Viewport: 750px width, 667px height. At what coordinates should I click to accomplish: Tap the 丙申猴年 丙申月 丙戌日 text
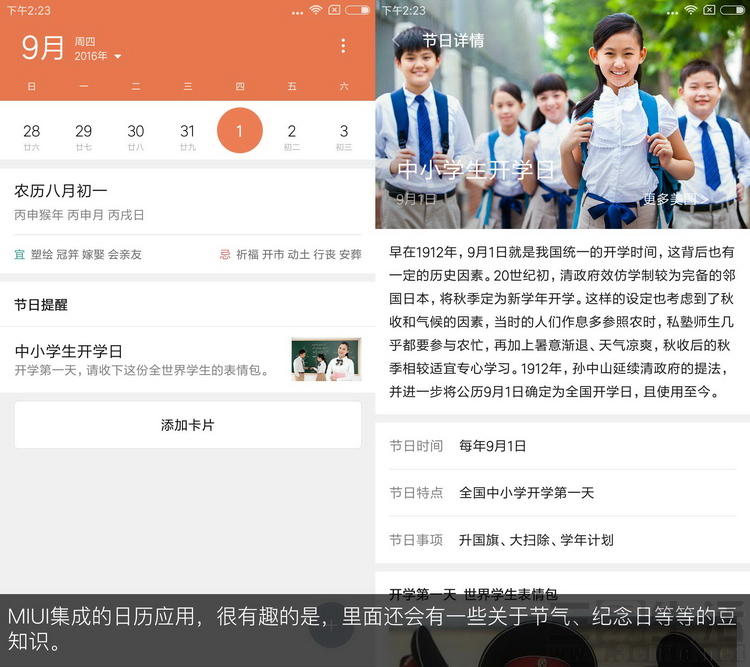click(79, 215)
